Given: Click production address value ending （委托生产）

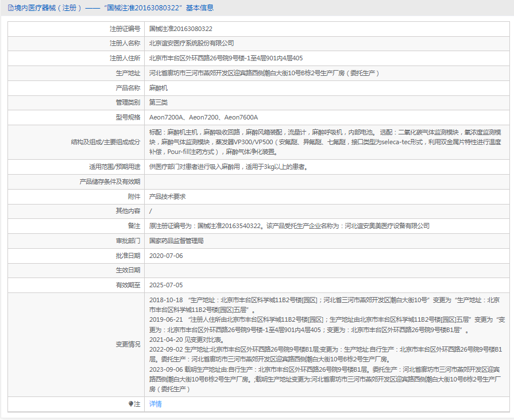Looking at the screenshot, I should coord(264,73).
